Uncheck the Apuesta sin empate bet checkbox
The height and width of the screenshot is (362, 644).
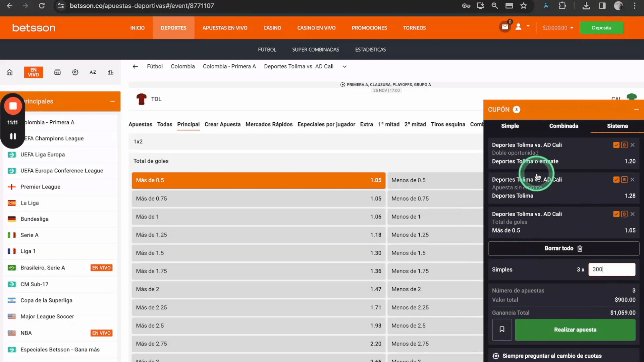616,180
